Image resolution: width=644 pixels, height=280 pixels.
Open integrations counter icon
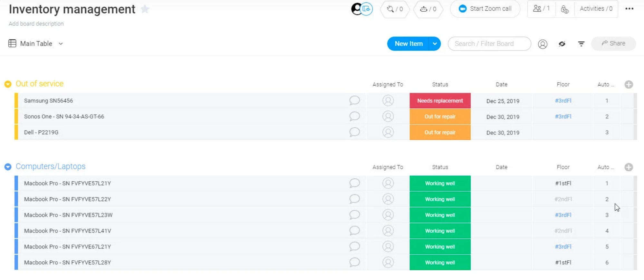(x=395, y=9)
